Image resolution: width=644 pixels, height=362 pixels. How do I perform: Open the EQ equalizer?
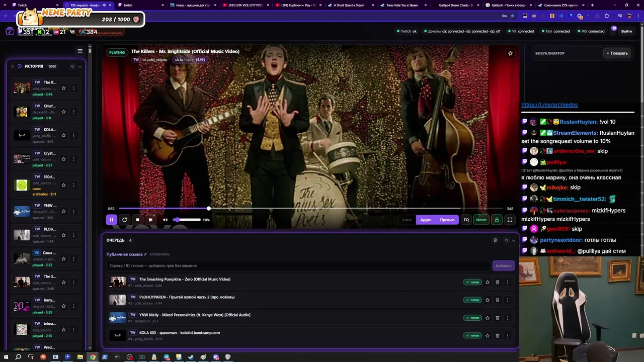pos(466,220)
